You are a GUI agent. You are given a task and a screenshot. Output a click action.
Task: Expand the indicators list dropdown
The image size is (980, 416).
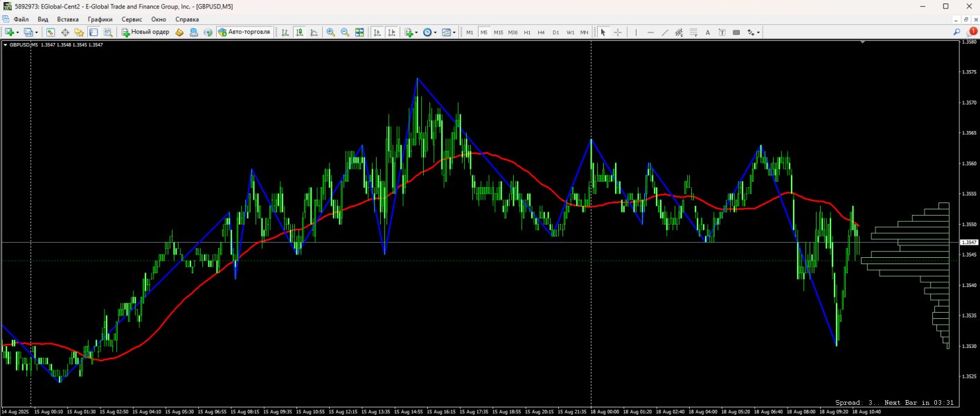point(416,33)
